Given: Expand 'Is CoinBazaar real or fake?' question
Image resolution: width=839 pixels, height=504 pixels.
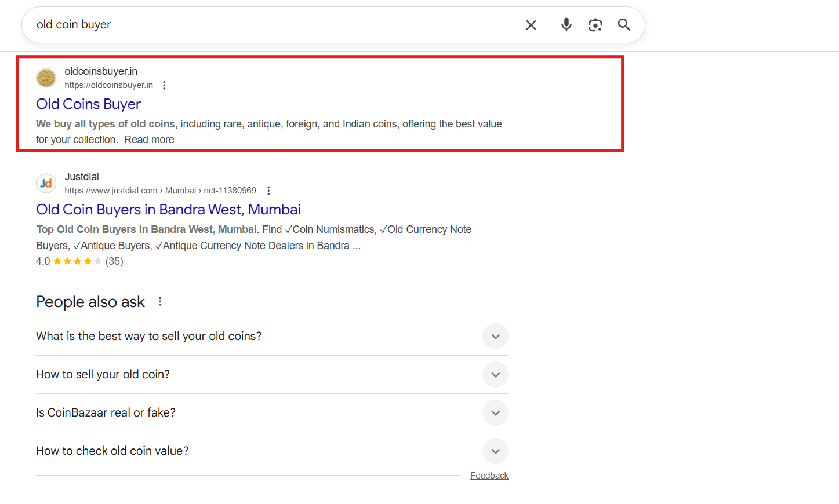Looking at the screenshot, I should pos(495,413).
